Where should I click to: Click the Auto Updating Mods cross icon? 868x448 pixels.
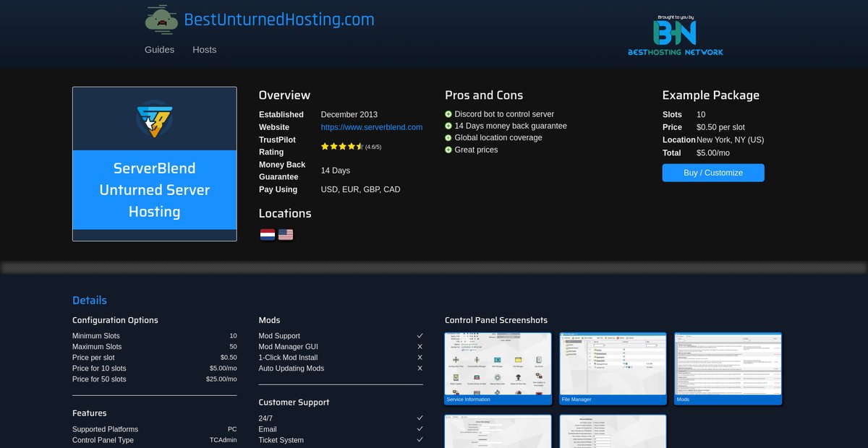click(420, 369)
